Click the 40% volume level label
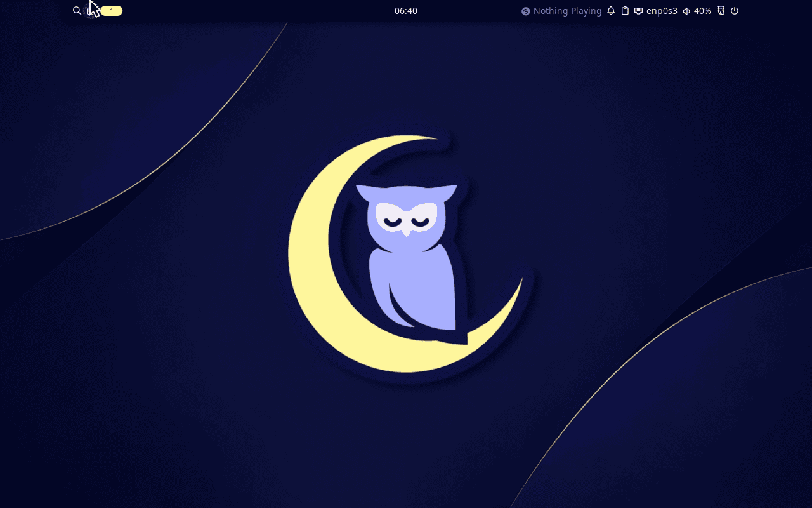The width and height of the screenshot is (812, 508). pos(702,11)
